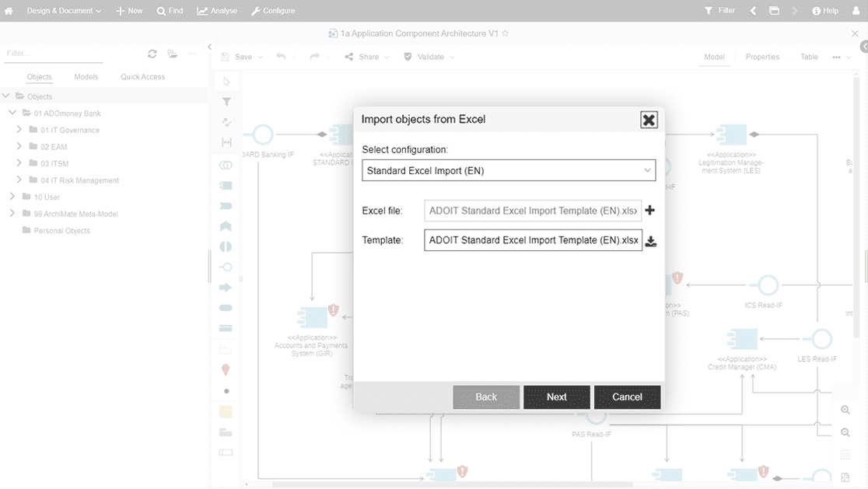Expand the 10 User folder
Screen dimensions: 868x489
(12, 197)
